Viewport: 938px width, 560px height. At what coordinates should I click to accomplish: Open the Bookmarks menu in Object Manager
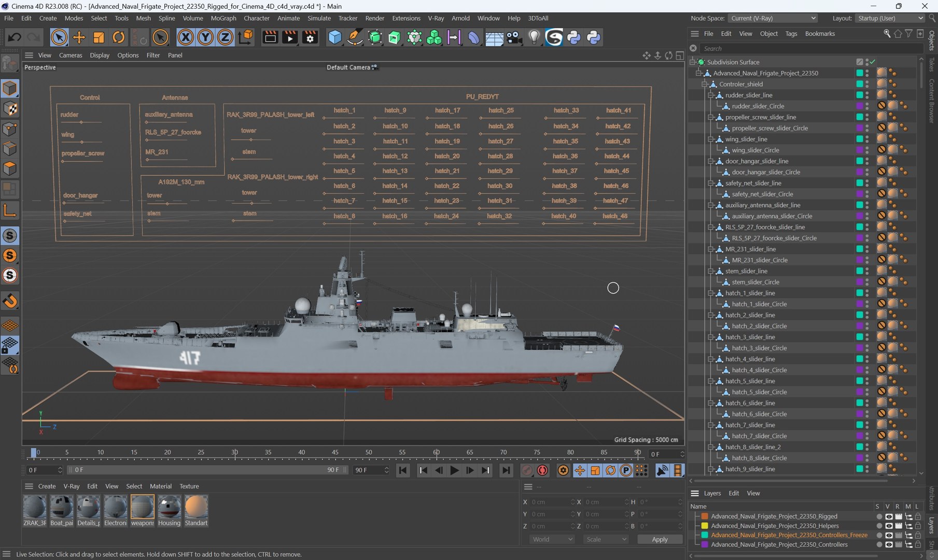(x=820, y=34)
